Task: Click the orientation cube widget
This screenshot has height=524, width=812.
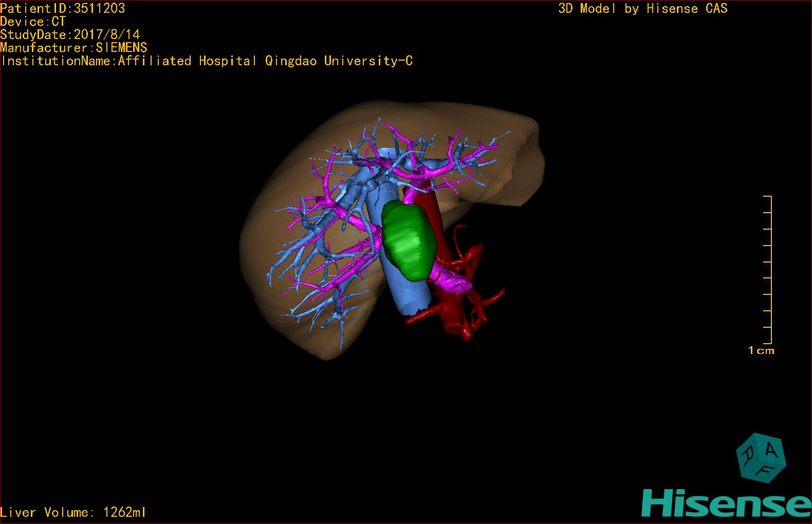Action: (x=761, y=457)
